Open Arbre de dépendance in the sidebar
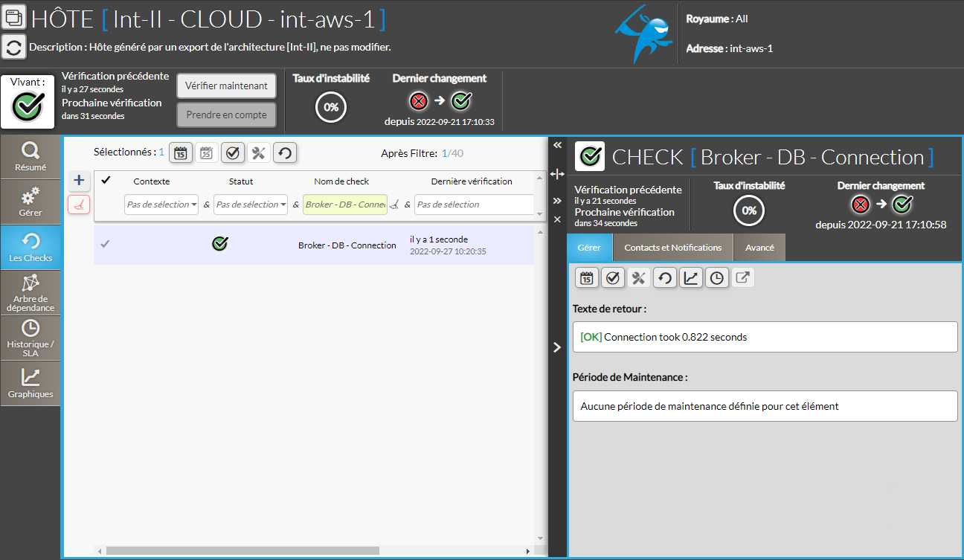The image size is (964, 560). [x=30, y=293]
